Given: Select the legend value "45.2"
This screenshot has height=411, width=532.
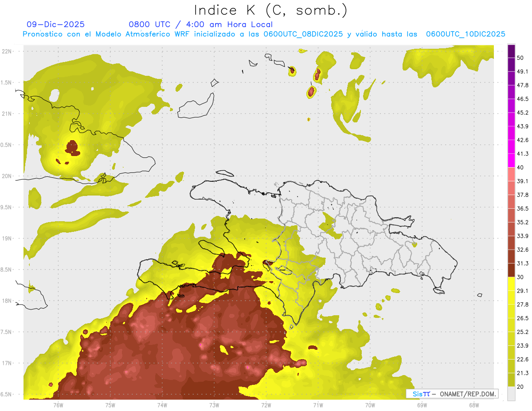Looking at the screenshot, I should 523,113.
